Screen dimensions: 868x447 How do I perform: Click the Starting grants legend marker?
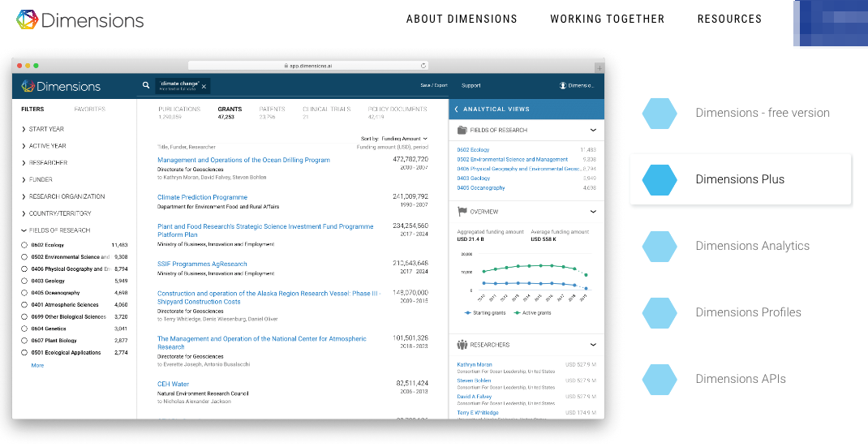(468, 313)
